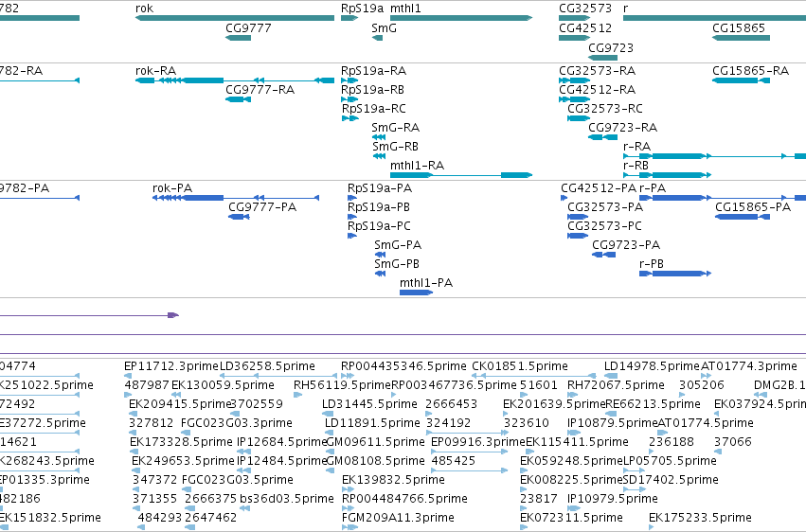Select the LD14978.5prime EST label
This screenshot has height=532, width=806.
pos(652,366)
